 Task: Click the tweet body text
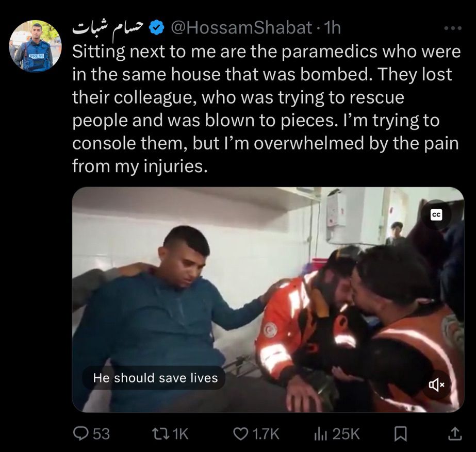pyautogui.click(x=266, y=109)
